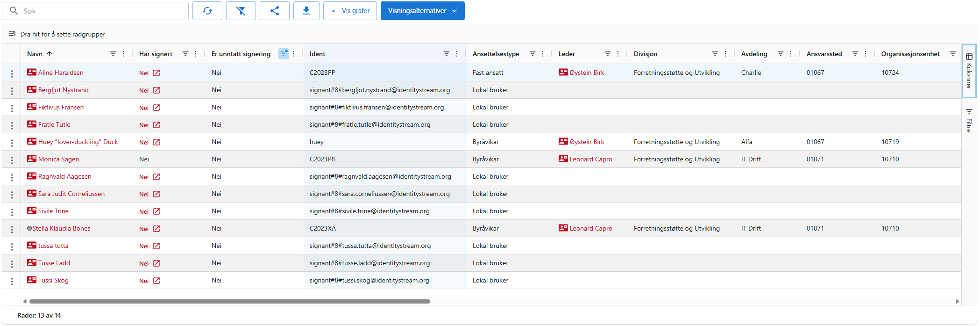
Task: Click the share icon button
Action: coord(275,11)
